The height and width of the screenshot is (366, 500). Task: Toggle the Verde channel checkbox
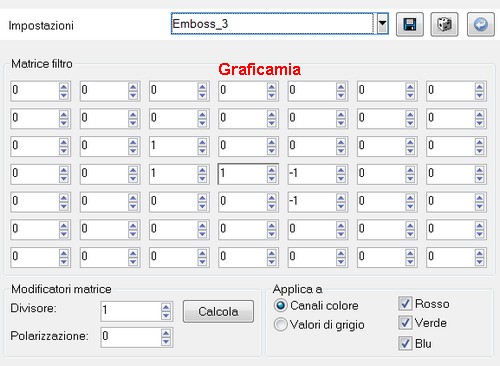click(x=405, y=323)
